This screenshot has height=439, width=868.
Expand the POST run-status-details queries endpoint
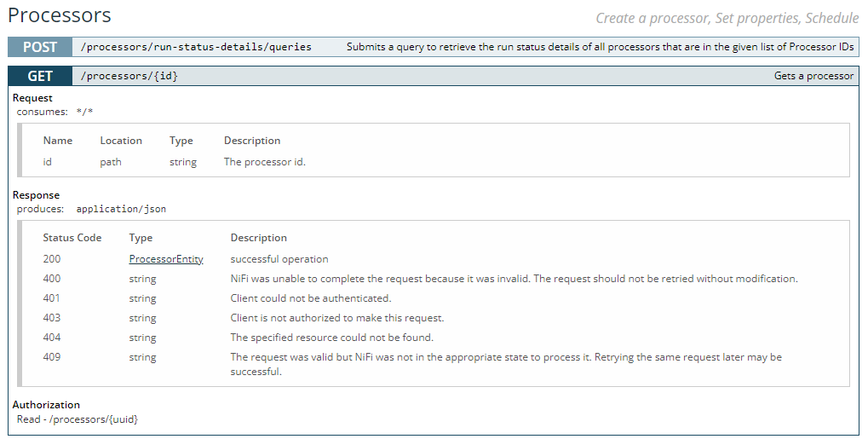[x=434, y=47]
